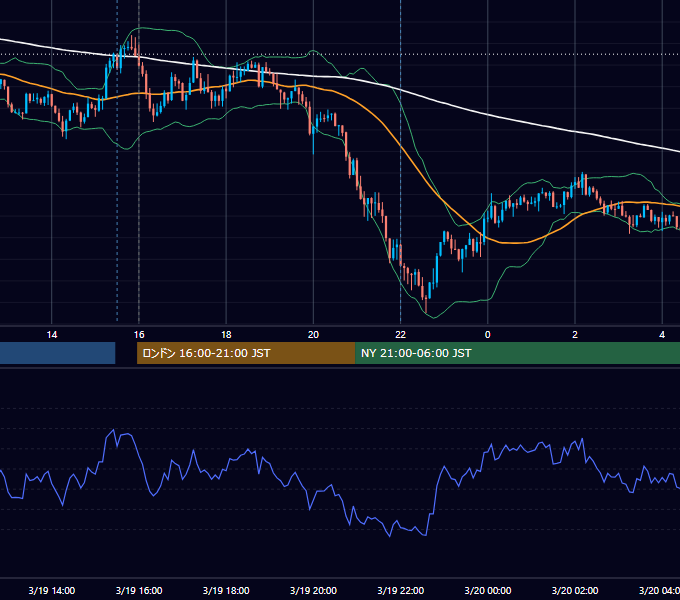Click the 3/19 20:00 date label
The height and width of the screenshot is (600, 680).
tap(313, 590)
